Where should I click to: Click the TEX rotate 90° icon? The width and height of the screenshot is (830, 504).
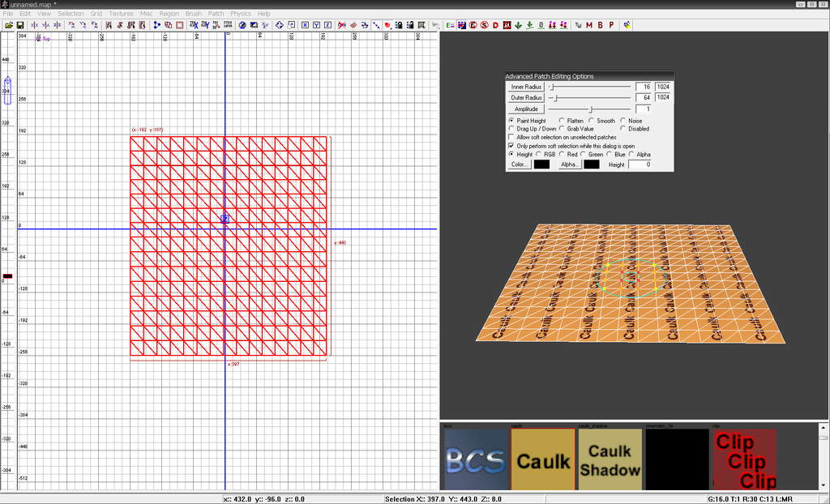tap(216, 25)
